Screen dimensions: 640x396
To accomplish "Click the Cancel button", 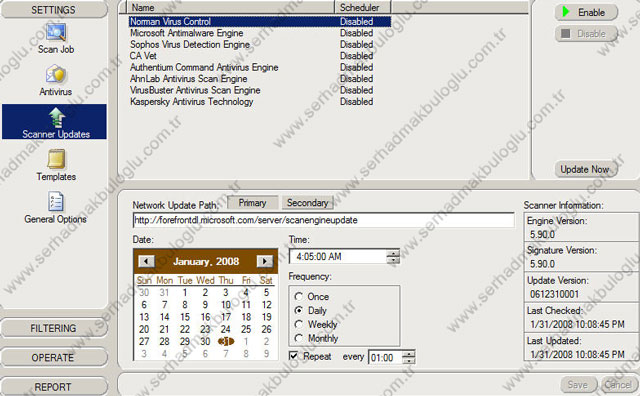I will click(618, 385).
